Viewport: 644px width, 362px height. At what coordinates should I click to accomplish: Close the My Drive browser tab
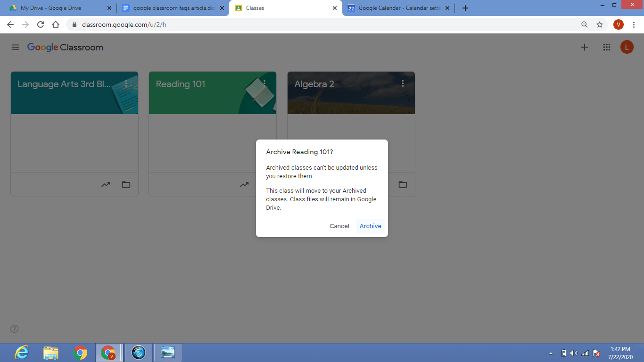pos(109,8)
